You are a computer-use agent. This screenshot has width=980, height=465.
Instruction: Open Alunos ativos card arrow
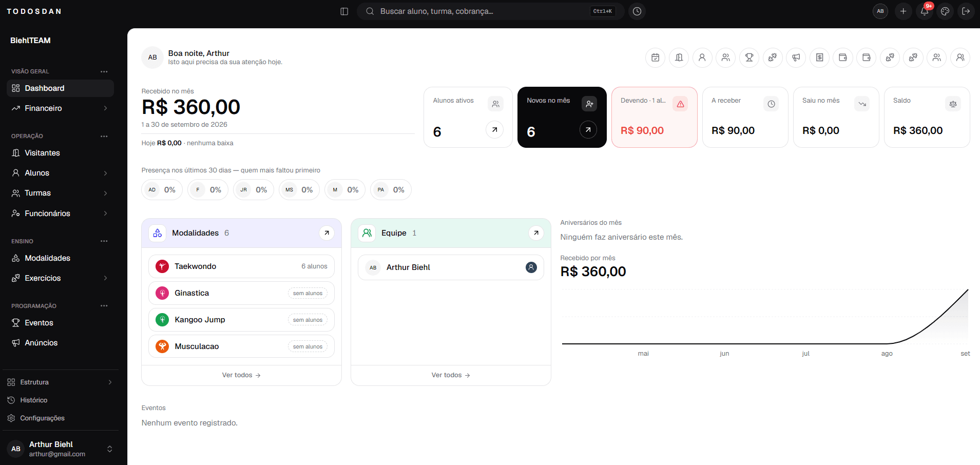point(495,130)
